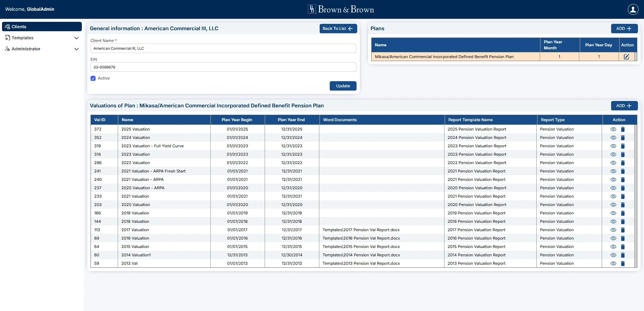Uncheck the Active checkbox
Image resolution: width=644 pixels, height=311 pixels.
(93, 79)
